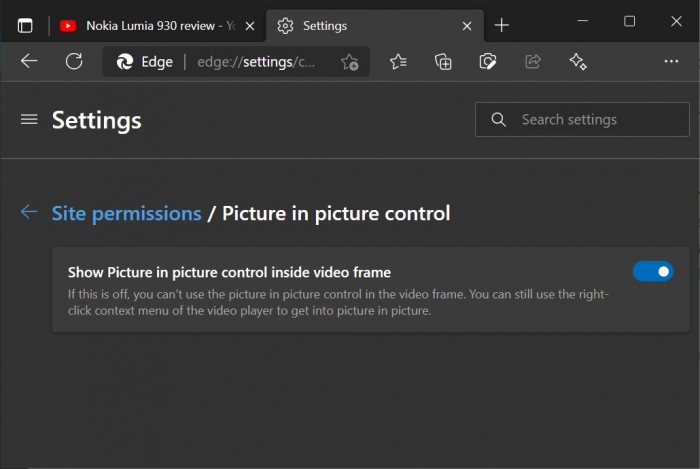Open the tab actions menu icon
The image size is (700, 469).
pos(25,26)
